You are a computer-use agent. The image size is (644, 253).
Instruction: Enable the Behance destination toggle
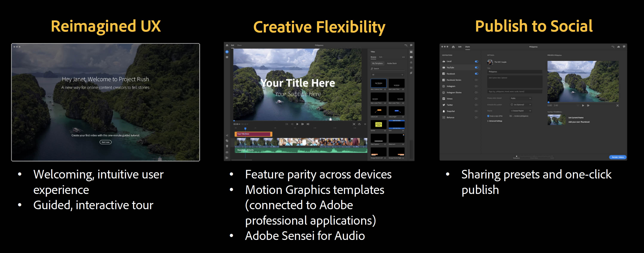point(477,118)
